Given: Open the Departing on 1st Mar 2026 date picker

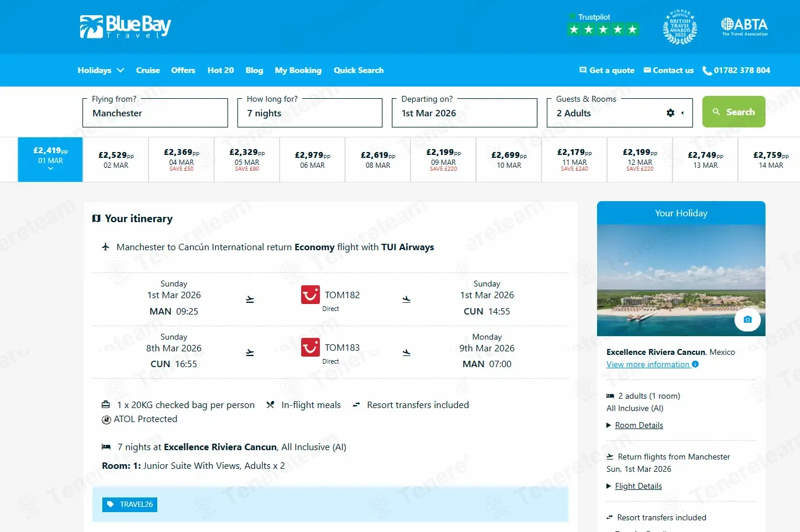Looking at the screenshot, I should [x=464, y=113].
